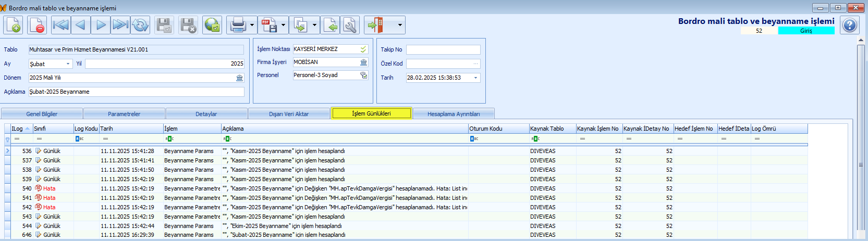Open the Ay month dropdown
This screenshot has width=868, height=241.
point(68,64)
